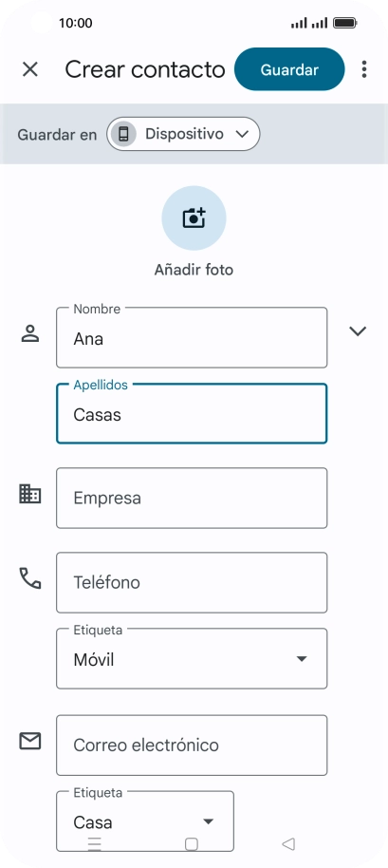Expand more name fields with chevron

coord(359,331)
